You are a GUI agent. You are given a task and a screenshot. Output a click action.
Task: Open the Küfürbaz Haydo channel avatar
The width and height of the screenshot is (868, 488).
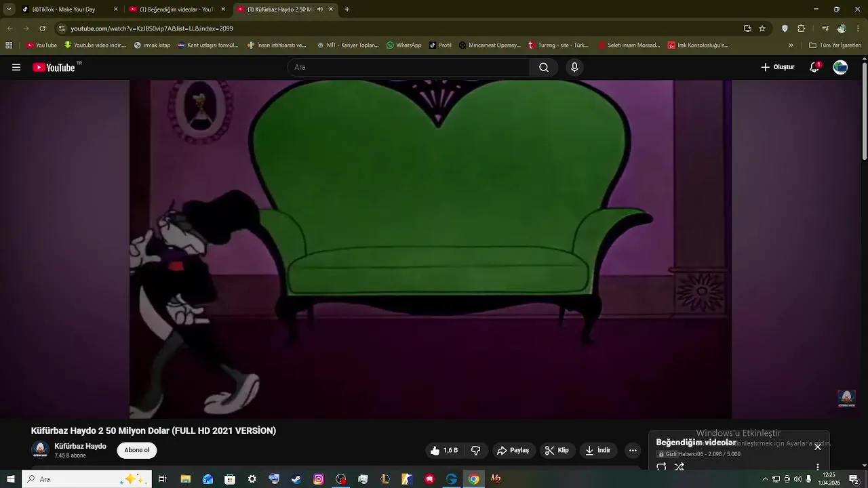[x=40, y=450]
